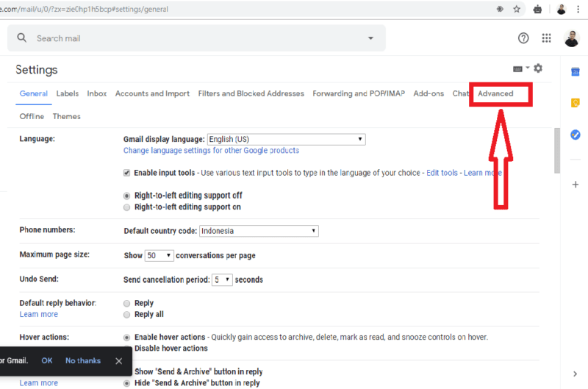This screenshot has width=588, height=389.
Task: Open Google apps grid icon
Action: (546, 38)
